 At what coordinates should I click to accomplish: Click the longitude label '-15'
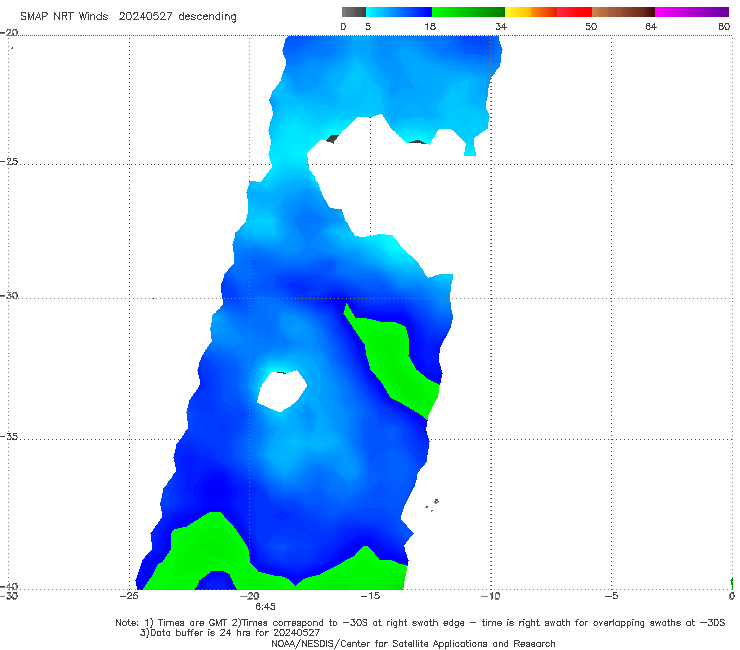(370, 596)
